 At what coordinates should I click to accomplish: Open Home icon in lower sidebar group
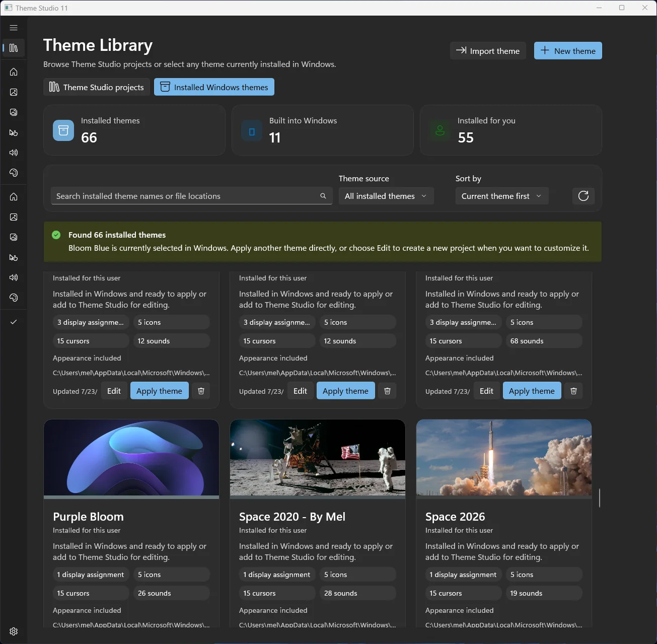click(x=14, y=197)
